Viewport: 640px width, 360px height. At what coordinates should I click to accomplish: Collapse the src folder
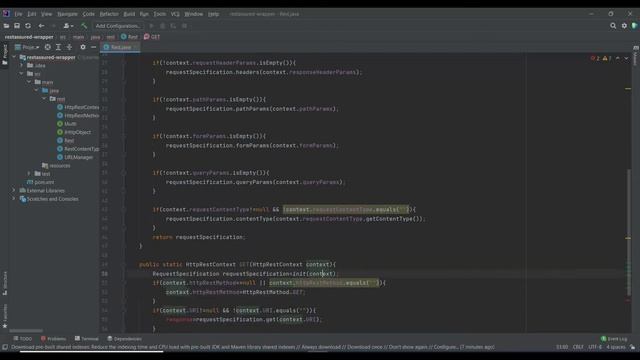tap(22, 74)
